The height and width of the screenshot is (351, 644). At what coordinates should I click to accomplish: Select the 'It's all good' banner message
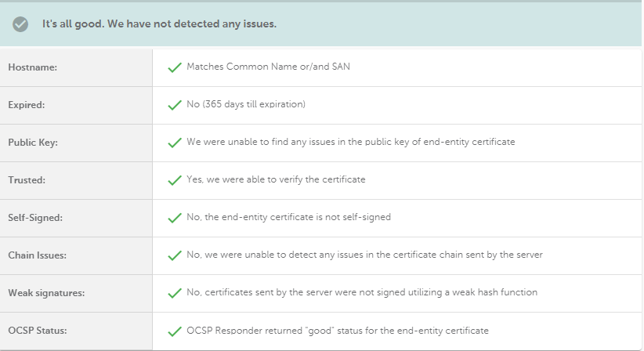click(159, 24)
